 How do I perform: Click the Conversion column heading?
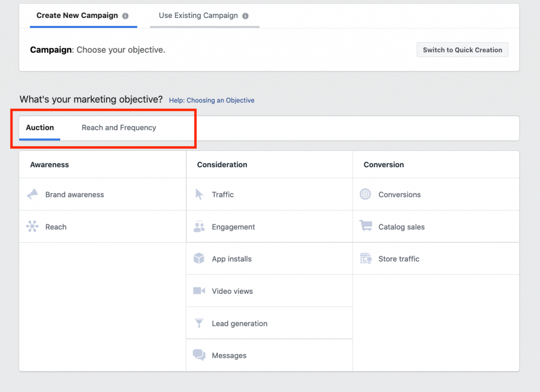pyautogui.click(x=384, y=165)
